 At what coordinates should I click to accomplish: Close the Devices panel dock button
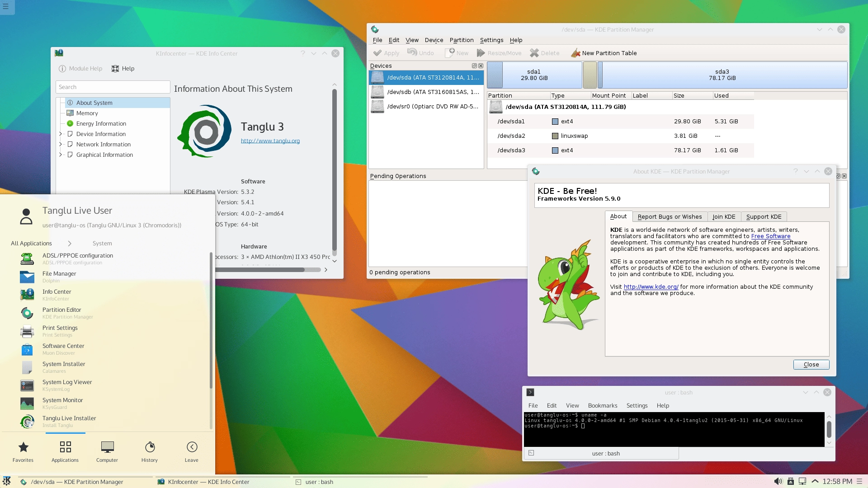(481, 66)
